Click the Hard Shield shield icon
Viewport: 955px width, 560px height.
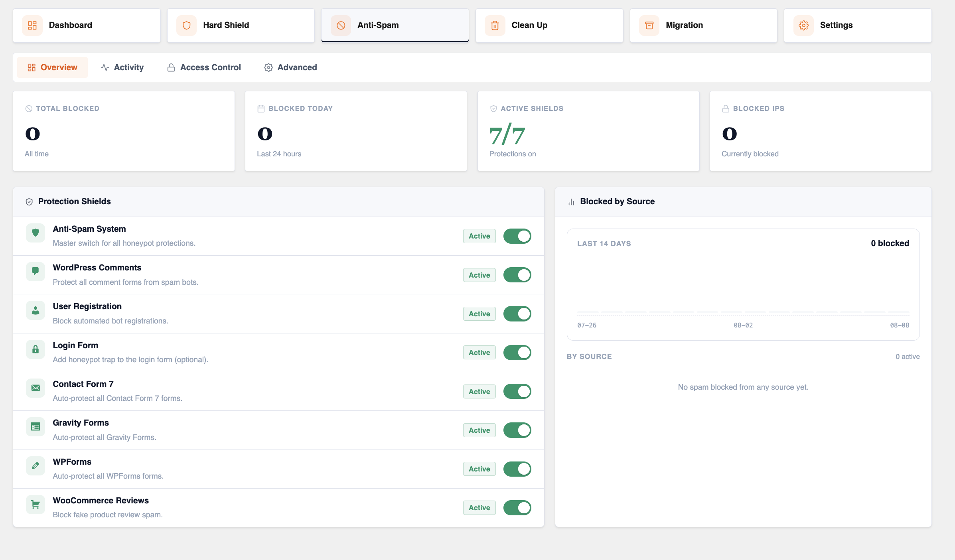click(186, 26)
